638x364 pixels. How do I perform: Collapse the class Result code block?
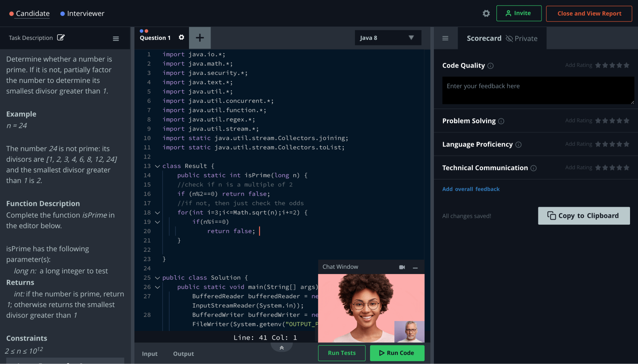point(158,166)
